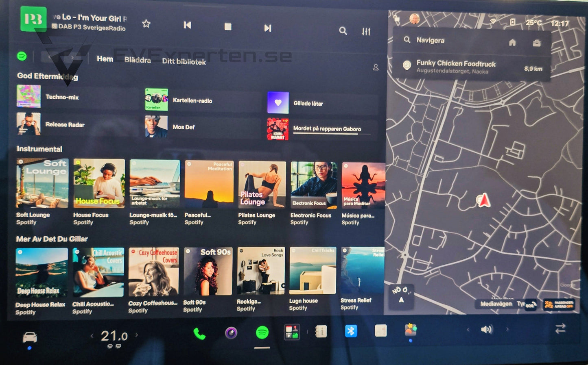Viewport: 588px width, 365px height.
Task: Navigate home using the house icon
Action: 512,42
